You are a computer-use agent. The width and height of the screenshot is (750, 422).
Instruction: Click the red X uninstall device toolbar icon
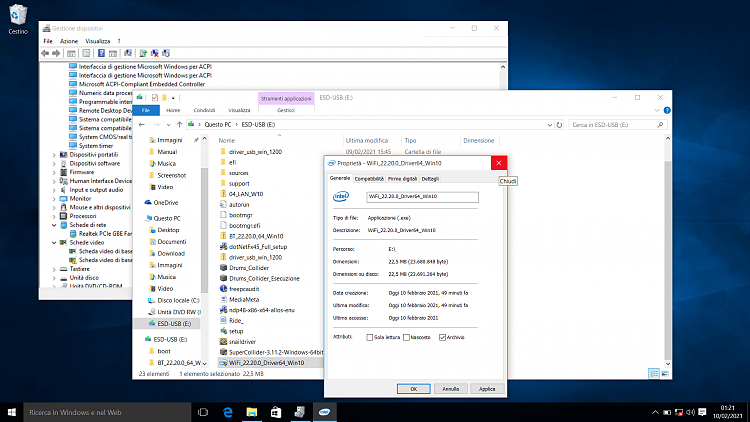pyautogui.click(x=154, y=53)
